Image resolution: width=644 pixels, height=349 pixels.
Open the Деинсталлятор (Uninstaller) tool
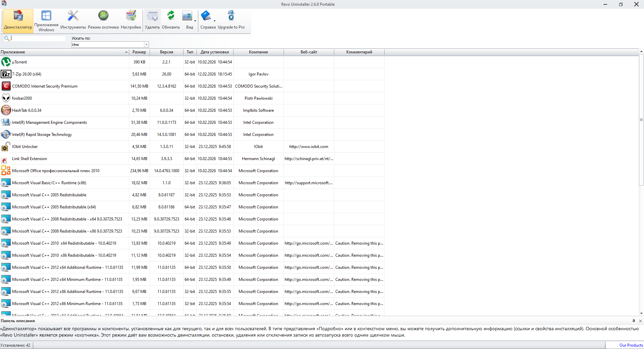pyautogui.click(x=18, y=20)
